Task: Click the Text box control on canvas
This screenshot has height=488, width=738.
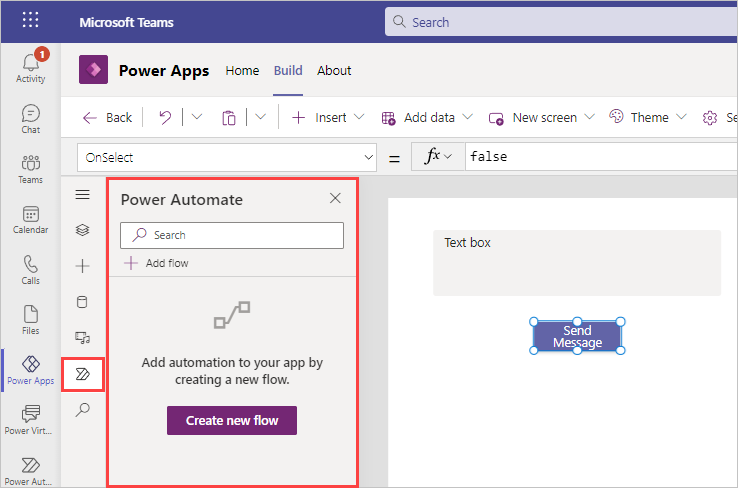Action: pyautogui.click(x=577, y=263)
